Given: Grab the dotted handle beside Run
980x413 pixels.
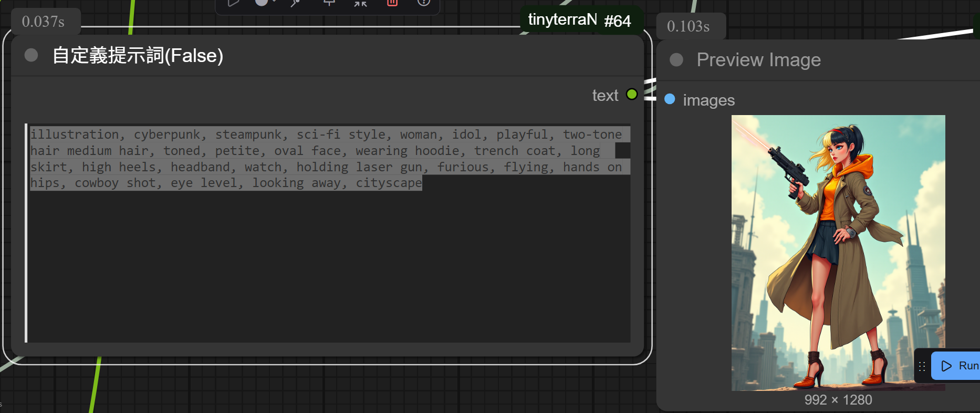Looking at the screenshot, I should pos(922,366).
